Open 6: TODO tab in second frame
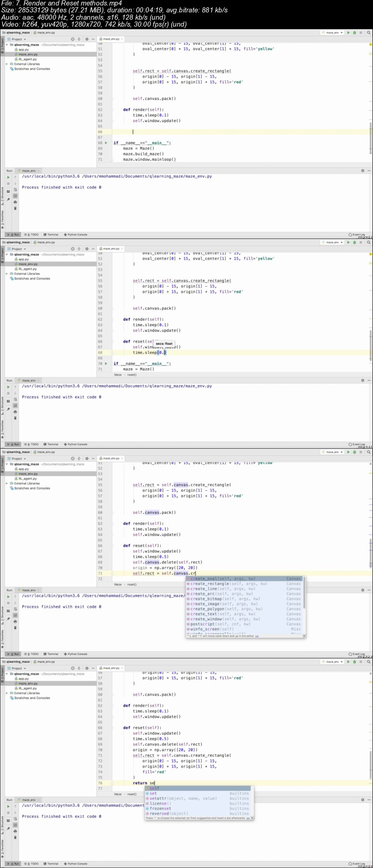373x868 pixels. 31,444
